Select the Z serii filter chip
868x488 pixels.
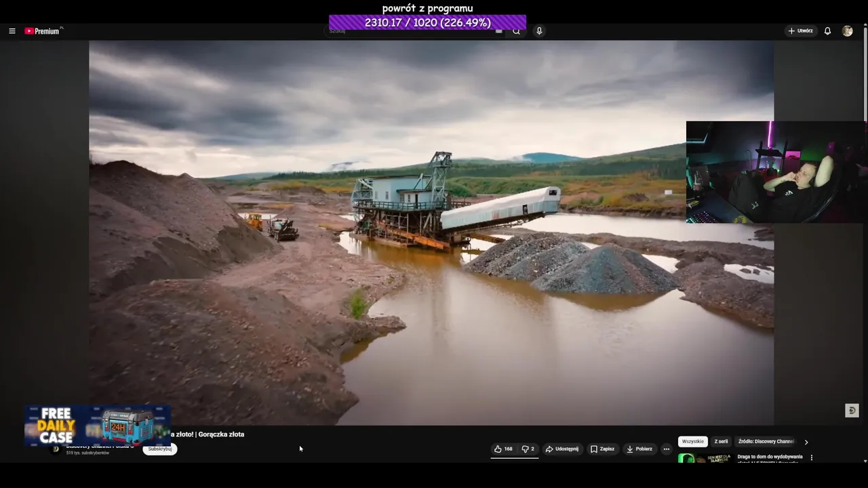pyautogui.click(x=721, y=441)
